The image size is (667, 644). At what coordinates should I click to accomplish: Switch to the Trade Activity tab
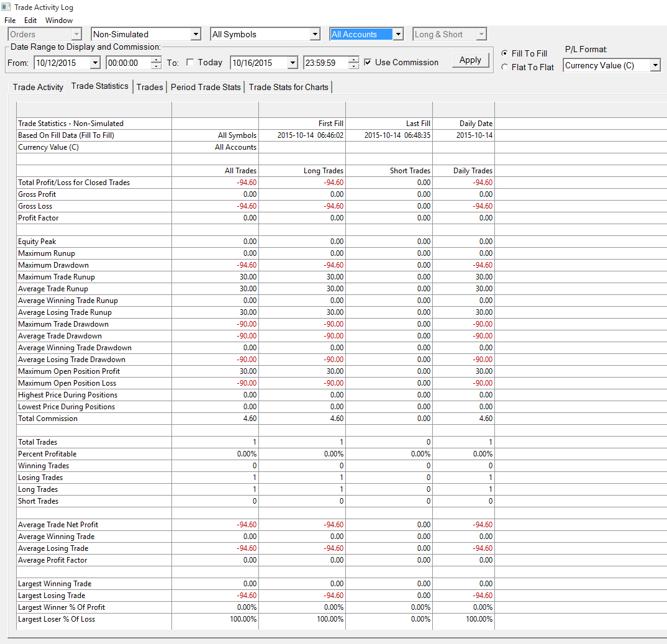38,87
